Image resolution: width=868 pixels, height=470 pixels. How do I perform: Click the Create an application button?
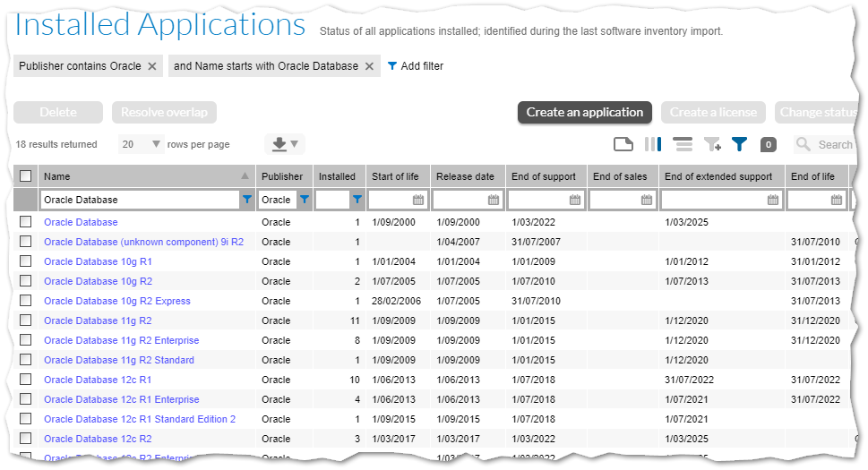point(585,112)
